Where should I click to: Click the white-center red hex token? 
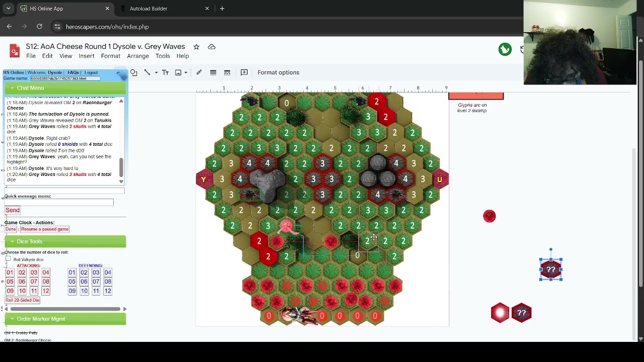tap(500, 313)
